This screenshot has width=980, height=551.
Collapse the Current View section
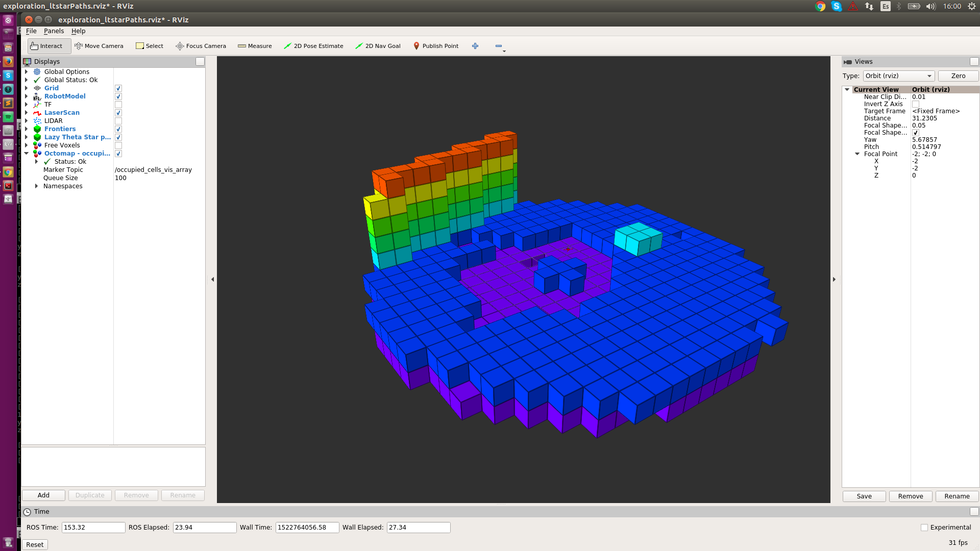(847, 90)
